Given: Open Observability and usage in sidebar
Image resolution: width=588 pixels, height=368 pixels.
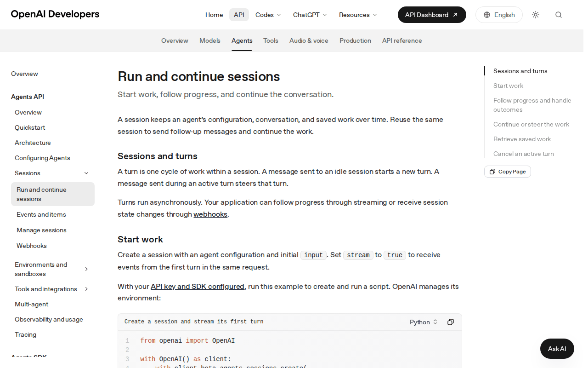Looking at the screenshot, I should coord(49,319).
